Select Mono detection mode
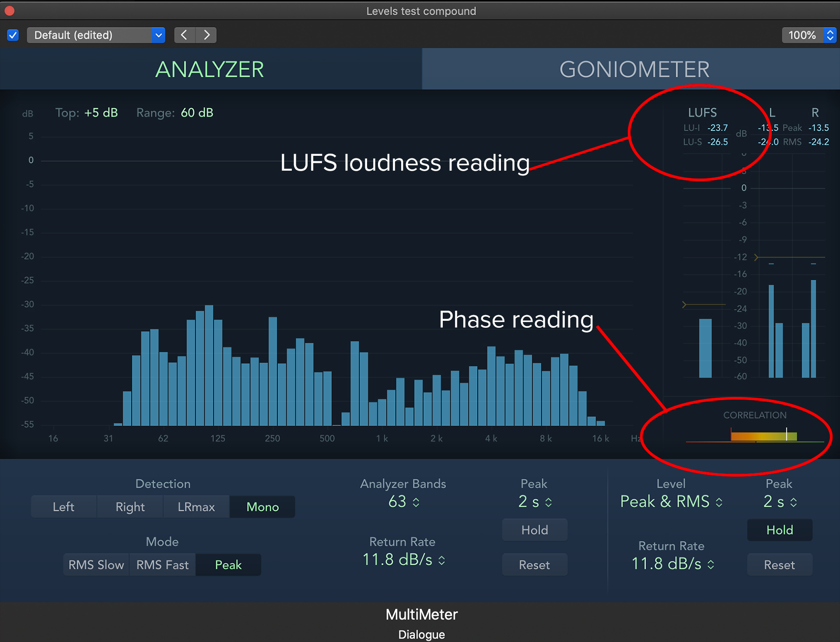The height and width of the screenshot is (642, 840). (x=262, y=507)
